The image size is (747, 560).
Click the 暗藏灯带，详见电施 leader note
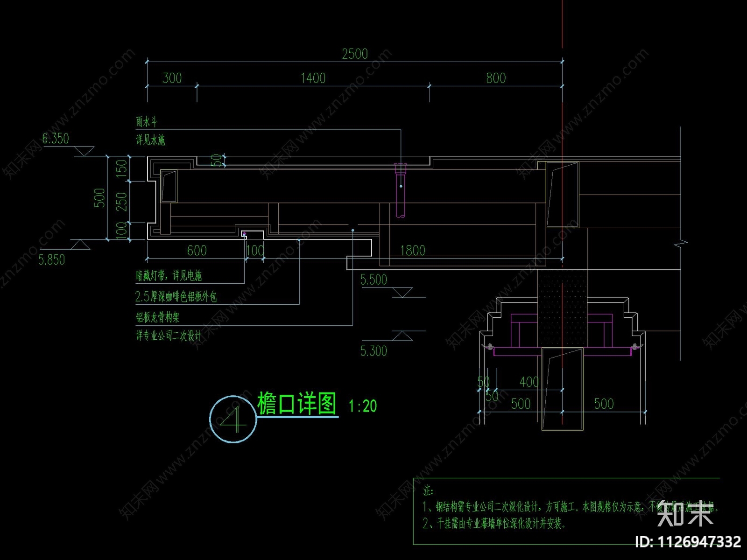(x=169, y=275)
